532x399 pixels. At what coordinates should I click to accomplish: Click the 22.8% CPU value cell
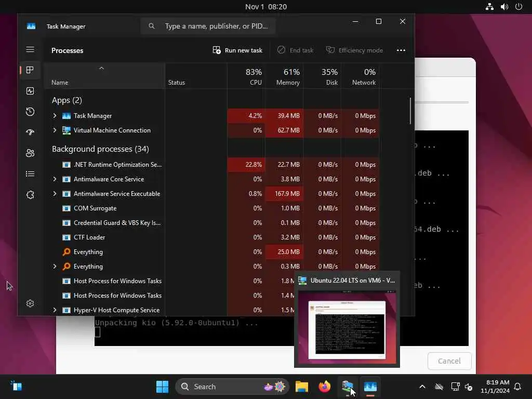pyautogui.click(x=246, y=165)
